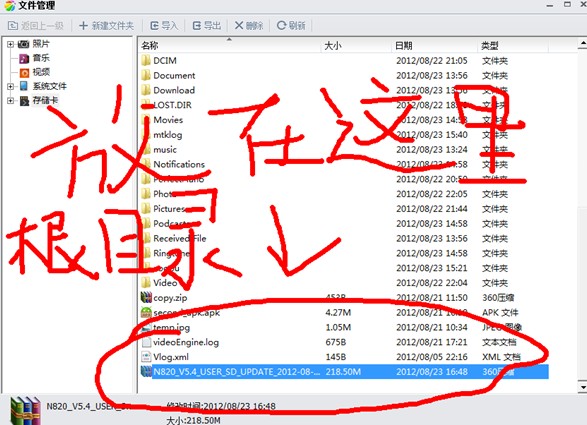The image size is (587, 425).
Task: Create new folder with 新建文件夹
Action: coord(106,25)
